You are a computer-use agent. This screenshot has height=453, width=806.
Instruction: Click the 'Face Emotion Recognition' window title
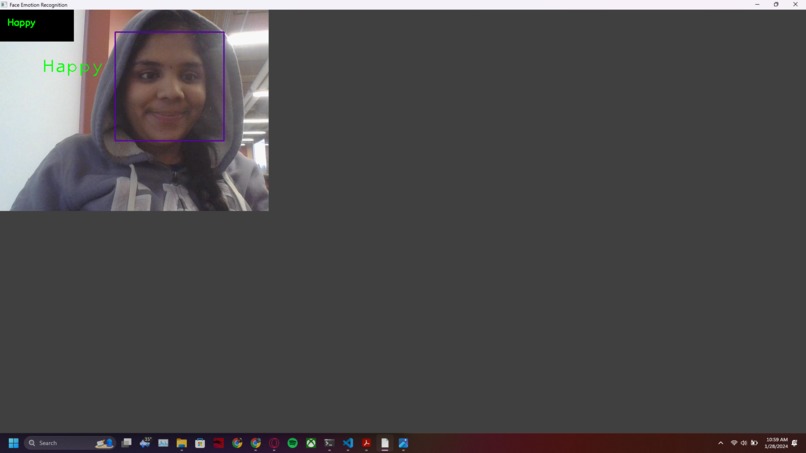pyautogui.click(x=38, y=5)
